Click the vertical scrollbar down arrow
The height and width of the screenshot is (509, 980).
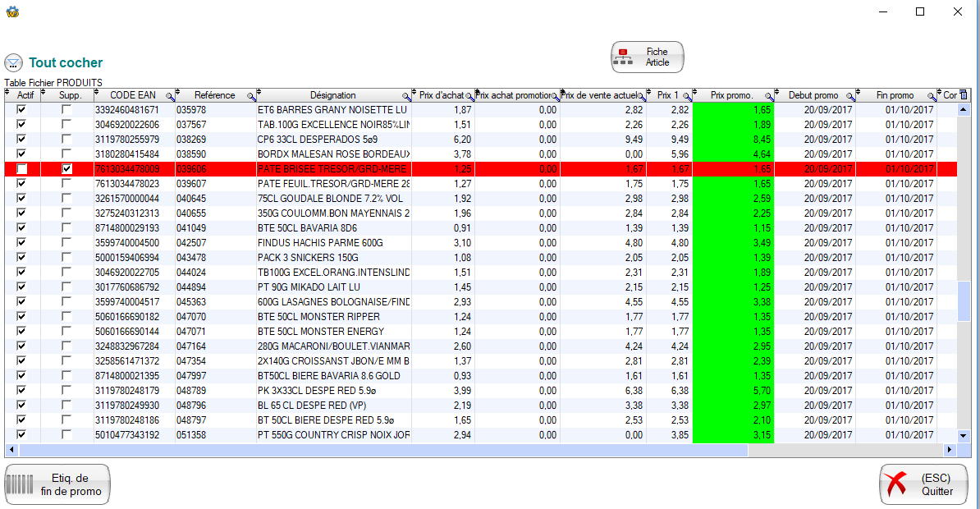[964, 435]
